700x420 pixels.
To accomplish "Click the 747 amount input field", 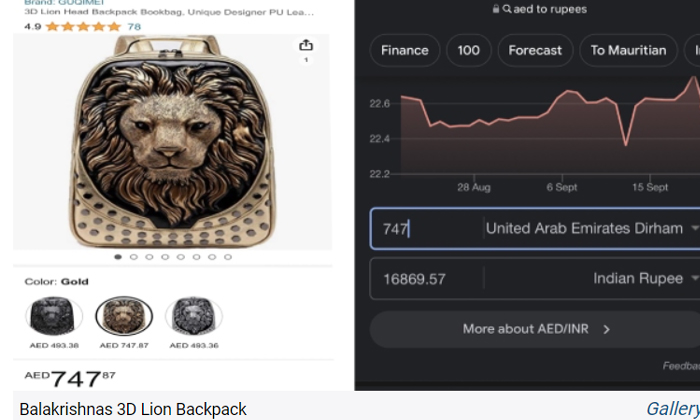I will coord(425,229).
